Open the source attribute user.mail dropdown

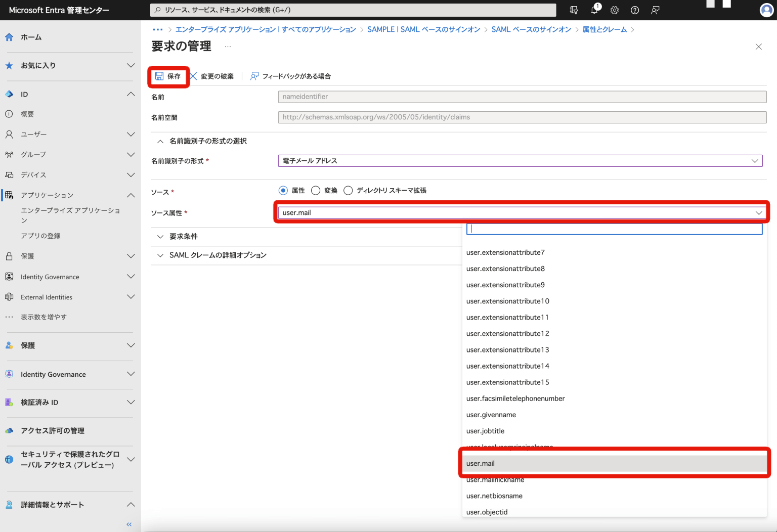tap(521, 213)
